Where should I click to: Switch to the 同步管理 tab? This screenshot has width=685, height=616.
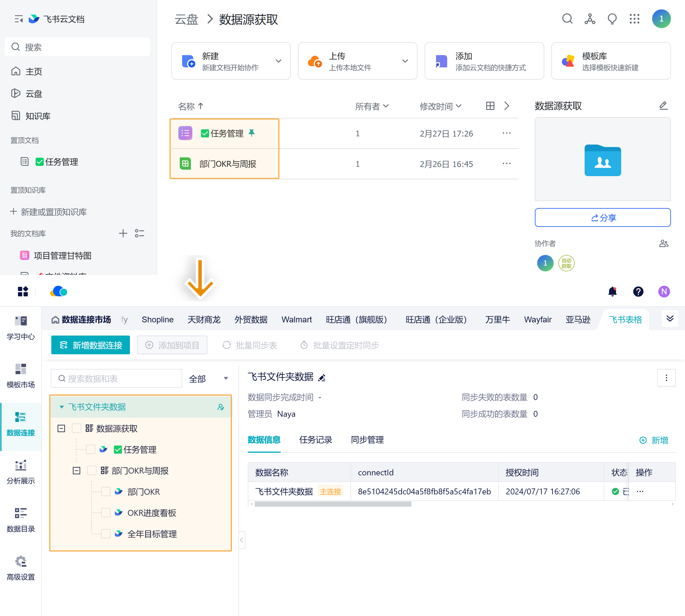click(367, 440)
